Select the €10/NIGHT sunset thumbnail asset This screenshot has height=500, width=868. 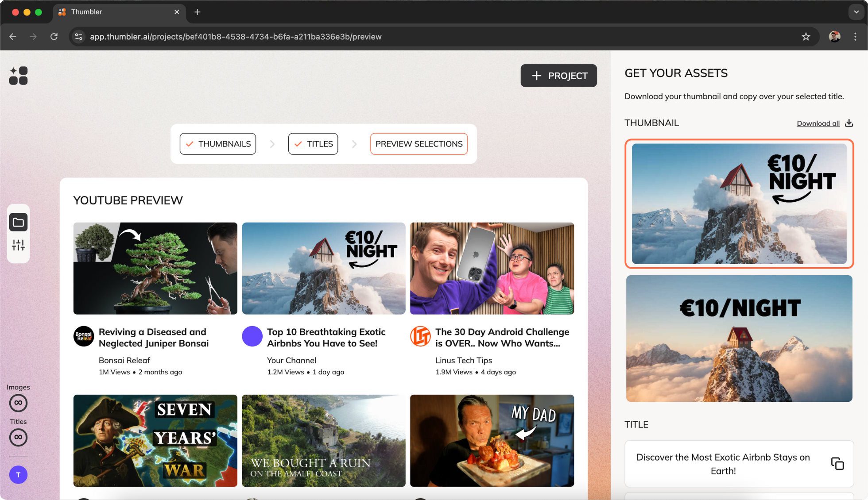click(739, 338)
